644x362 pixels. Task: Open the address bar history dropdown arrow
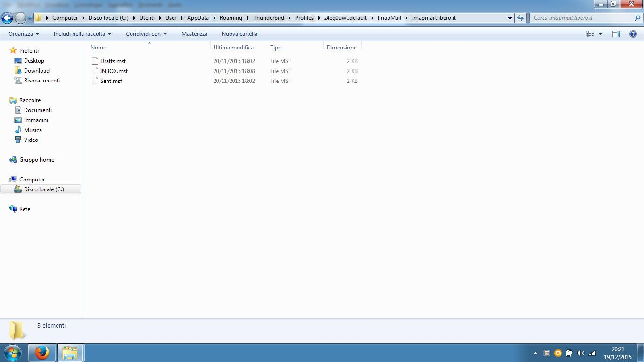click(510, 18)
